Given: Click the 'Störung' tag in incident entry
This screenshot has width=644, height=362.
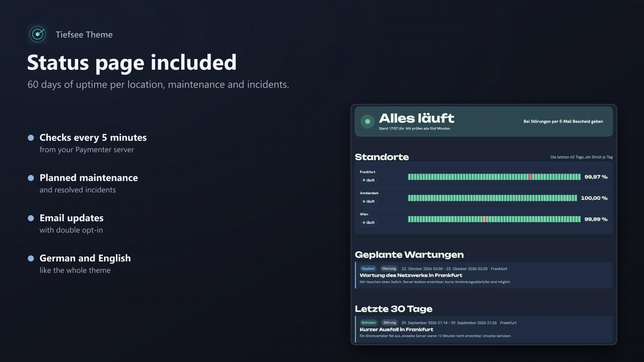Looking at the screenshot, I should click(389, 323).
